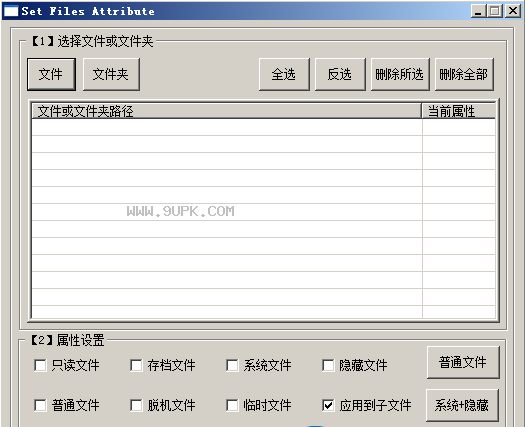This screenshot has height=427, width=525.
Task: Uncheck the 应用到子文件 checkbox
Action: (x=328, y=405)
